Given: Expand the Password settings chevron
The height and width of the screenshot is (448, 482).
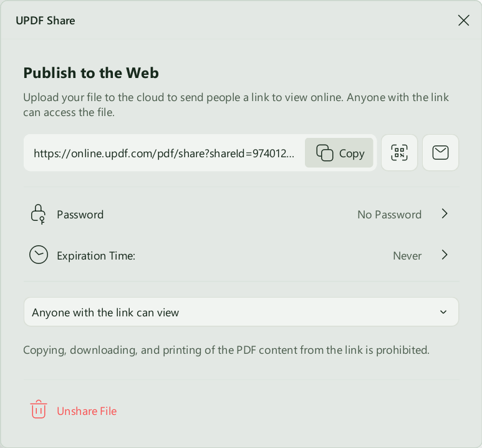Looking at the screenshot, I should pos(445,214).
